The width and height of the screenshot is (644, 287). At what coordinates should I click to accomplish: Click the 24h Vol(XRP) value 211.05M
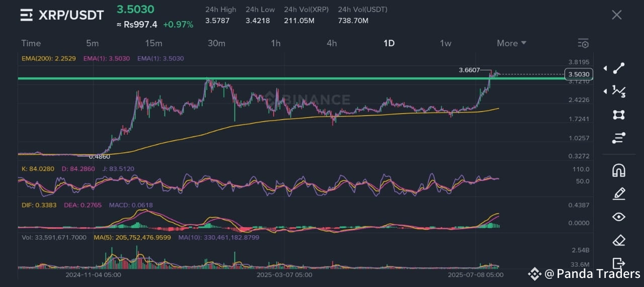click(x=299, y=21)
